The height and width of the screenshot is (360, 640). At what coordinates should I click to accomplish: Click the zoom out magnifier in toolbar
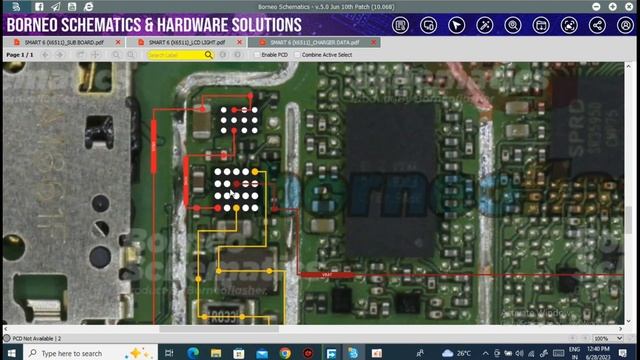click(131, 55)
